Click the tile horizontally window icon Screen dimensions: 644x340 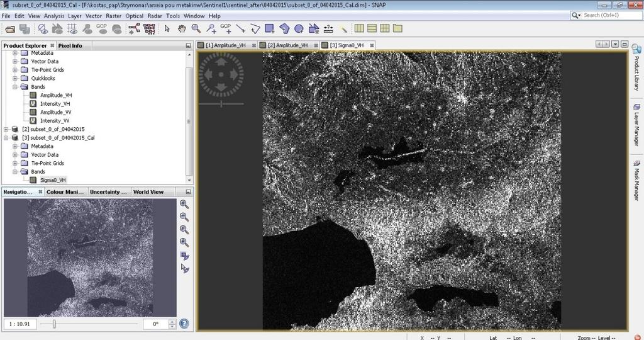click(x=359, y=28)
